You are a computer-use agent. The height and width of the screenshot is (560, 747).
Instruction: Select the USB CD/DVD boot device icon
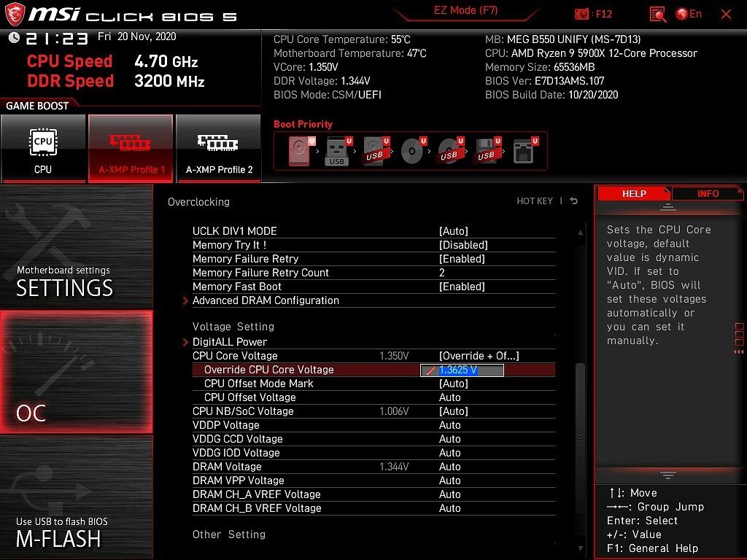[451, 151]
